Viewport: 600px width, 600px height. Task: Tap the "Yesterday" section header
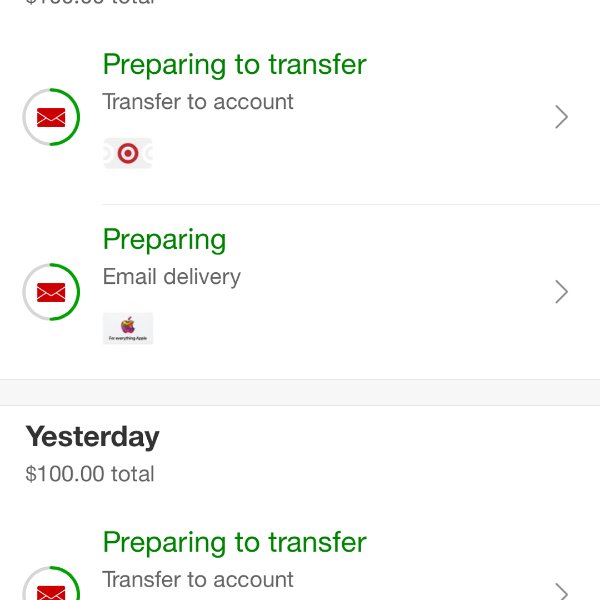92,437
